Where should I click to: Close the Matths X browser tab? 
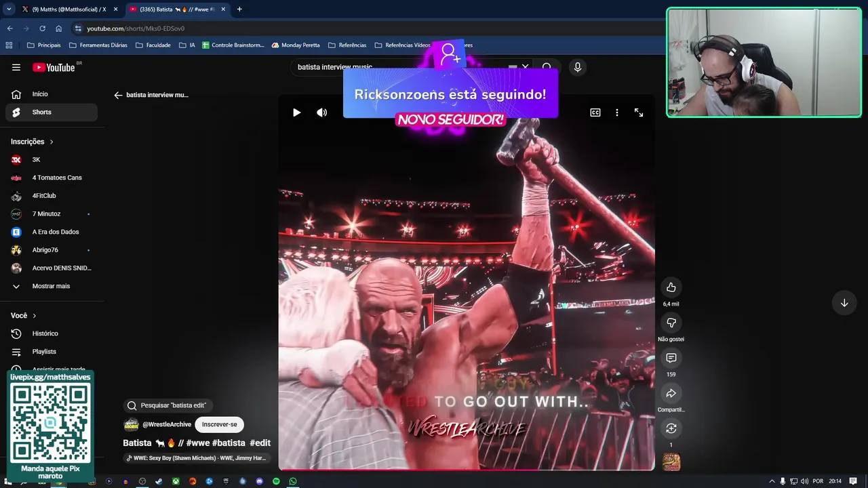[x=116, y=9]
